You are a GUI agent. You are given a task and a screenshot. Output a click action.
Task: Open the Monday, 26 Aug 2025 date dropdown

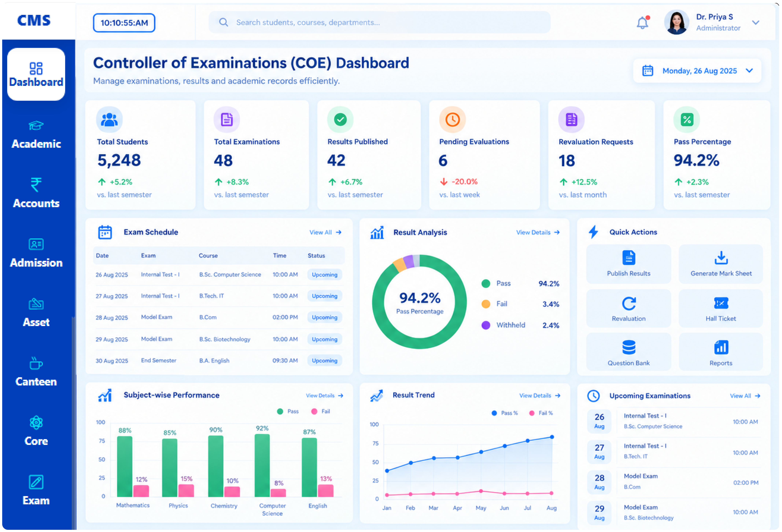[697, 71]
